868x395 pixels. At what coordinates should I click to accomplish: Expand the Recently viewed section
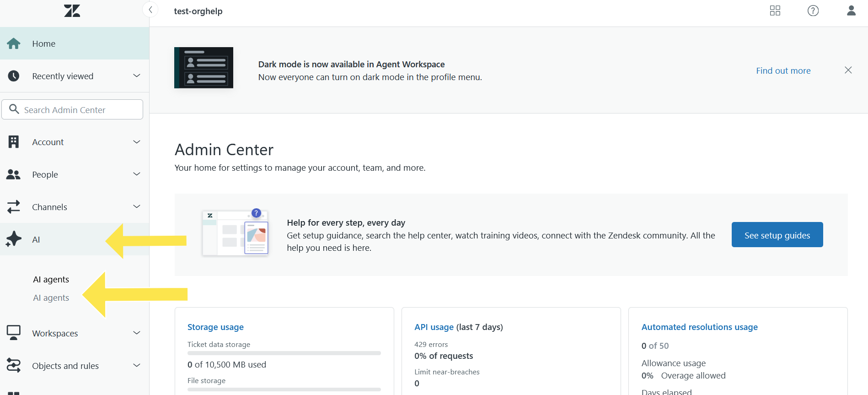136,76
